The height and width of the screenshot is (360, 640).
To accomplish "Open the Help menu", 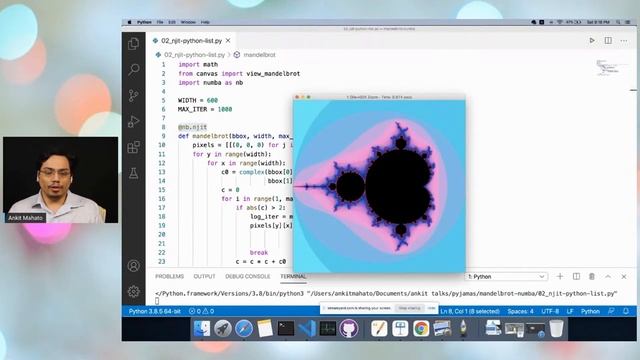I will 205,22.
